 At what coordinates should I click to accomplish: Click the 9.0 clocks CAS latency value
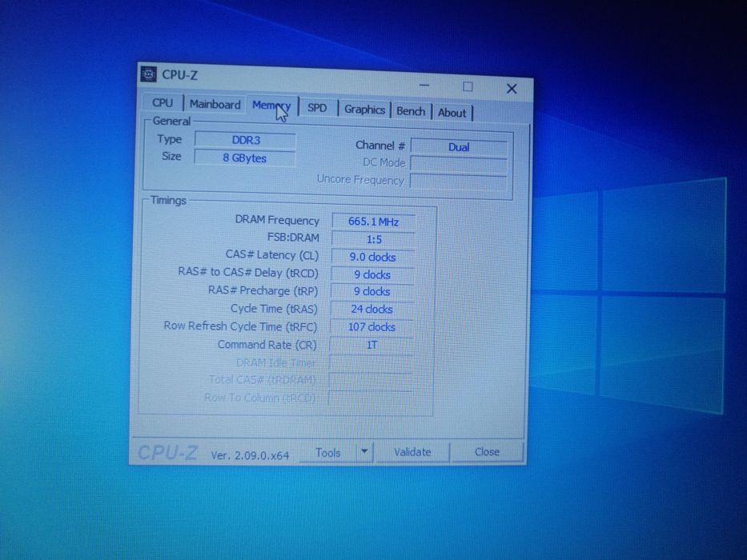[372, 257]
